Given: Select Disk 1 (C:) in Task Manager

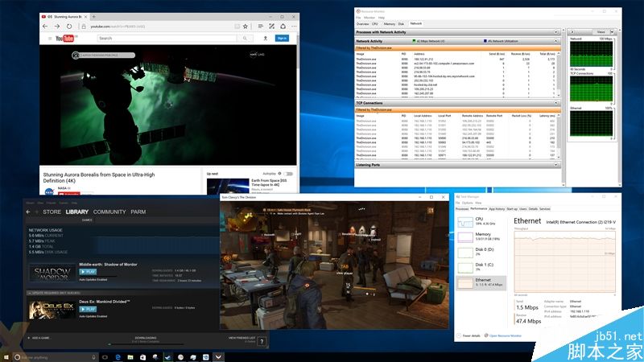Looking at the screenshot, I should tap(481, 267).
